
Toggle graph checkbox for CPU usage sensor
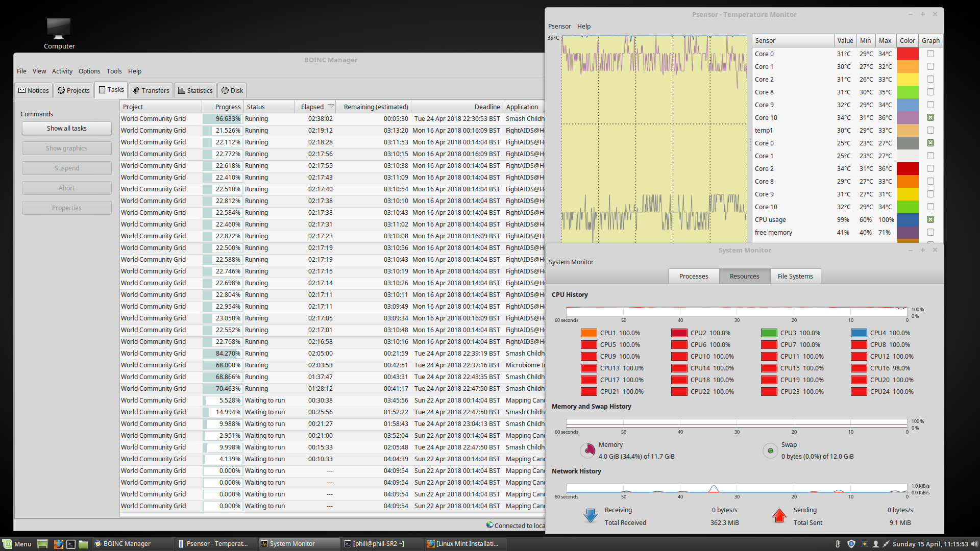(930, 219)
